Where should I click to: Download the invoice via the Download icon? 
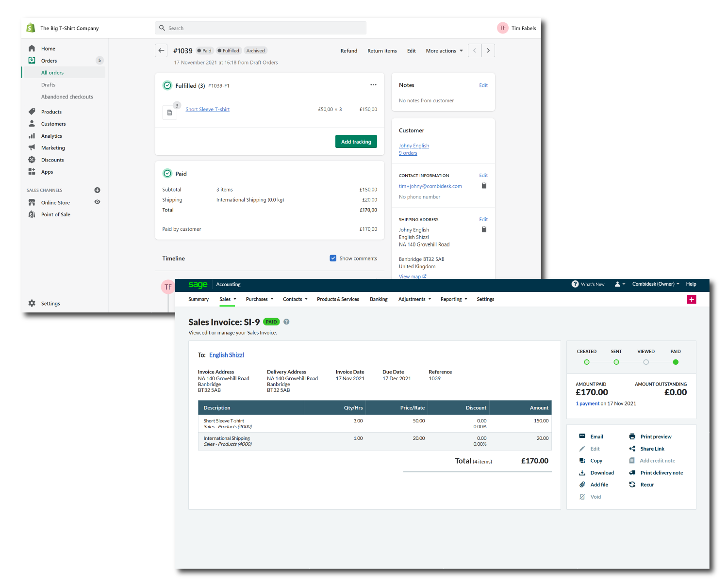582,472
